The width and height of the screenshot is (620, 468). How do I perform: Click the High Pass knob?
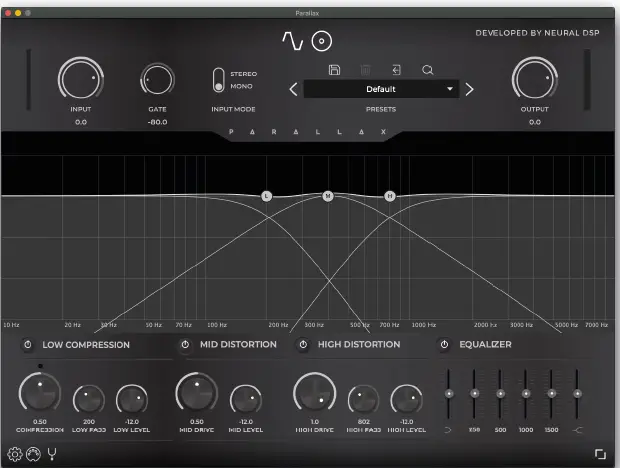coord(363,400)
